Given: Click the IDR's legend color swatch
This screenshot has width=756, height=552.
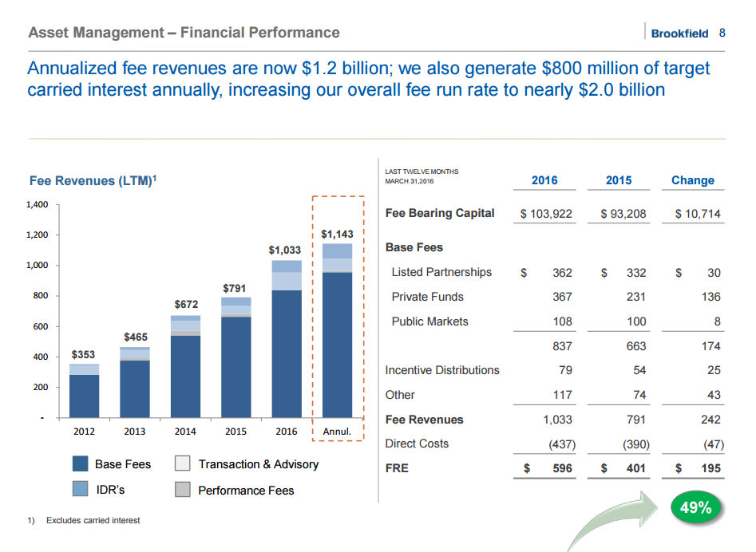Looking at the screenshot, I should tap(80, 488).
